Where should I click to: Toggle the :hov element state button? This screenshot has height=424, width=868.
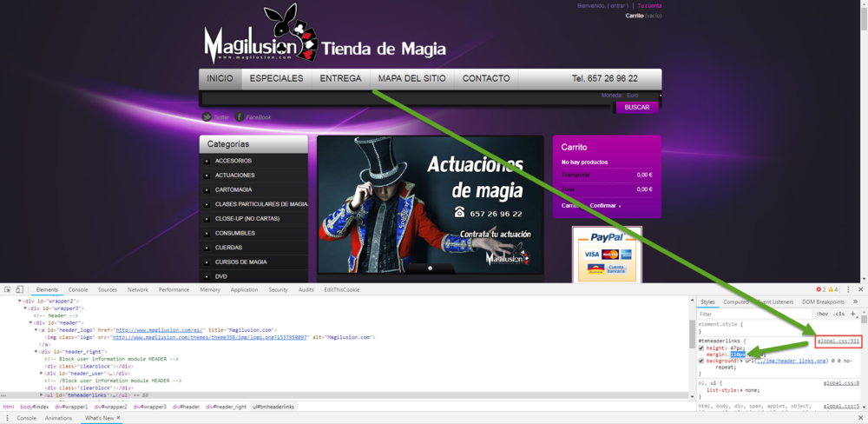[821, 314]
